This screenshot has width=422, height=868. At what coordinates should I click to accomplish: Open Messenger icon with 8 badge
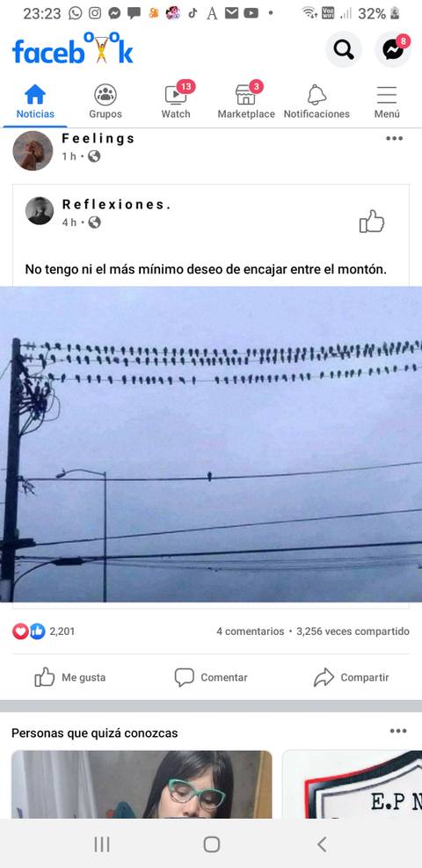coord(393,50)
